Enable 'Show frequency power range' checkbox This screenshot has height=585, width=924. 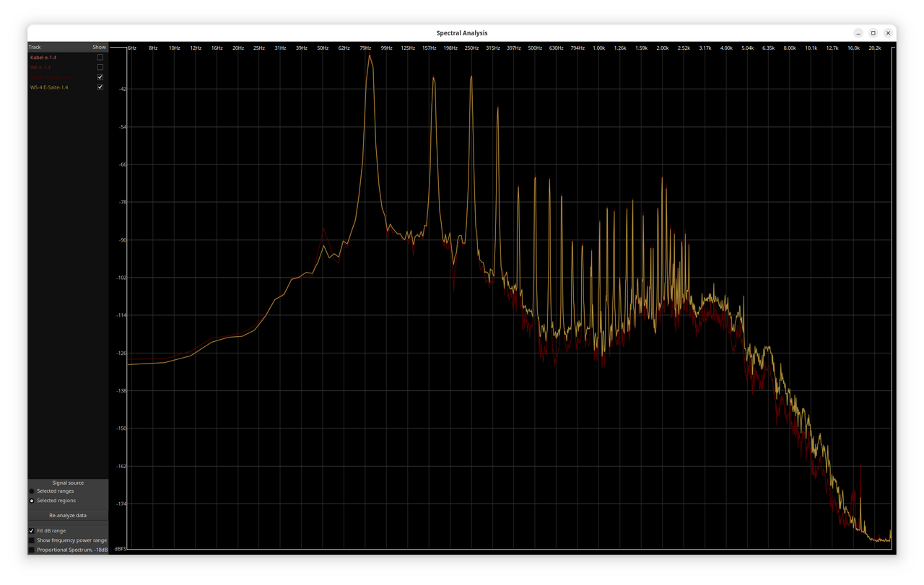coord(32,540)
